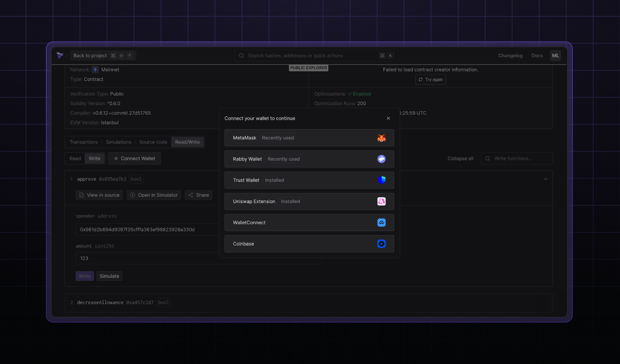
Task: Click the Coinbase logo icon
Action: (381, 244)
